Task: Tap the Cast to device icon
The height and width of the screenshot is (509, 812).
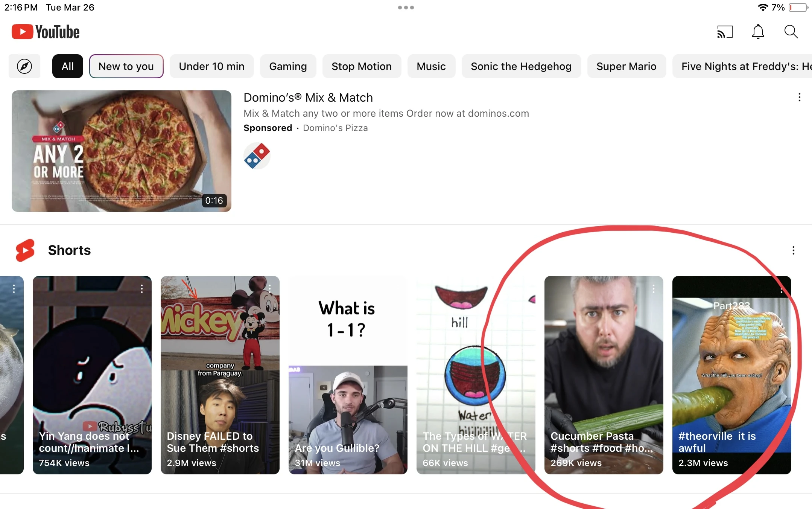Action: [x=725, y=32]
